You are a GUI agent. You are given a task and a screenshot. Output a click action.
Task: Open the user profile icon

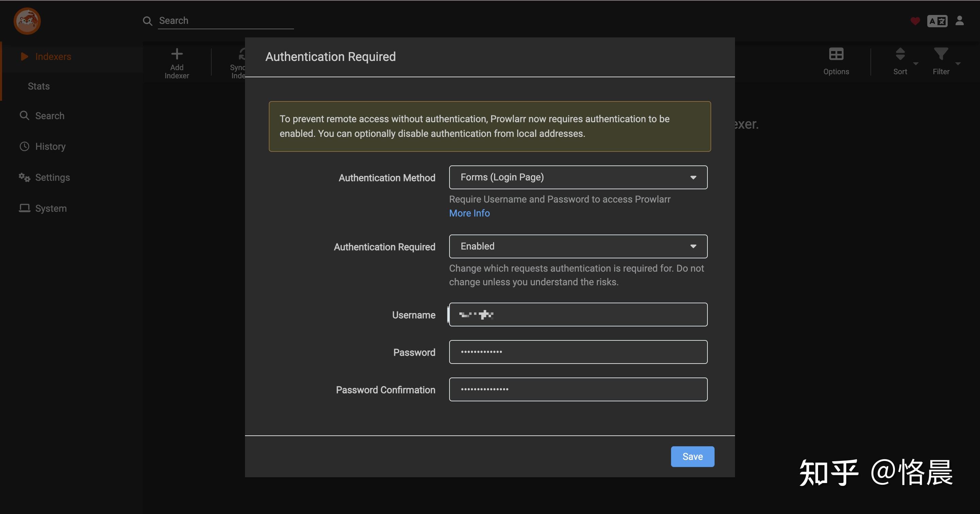click(960, 20)
